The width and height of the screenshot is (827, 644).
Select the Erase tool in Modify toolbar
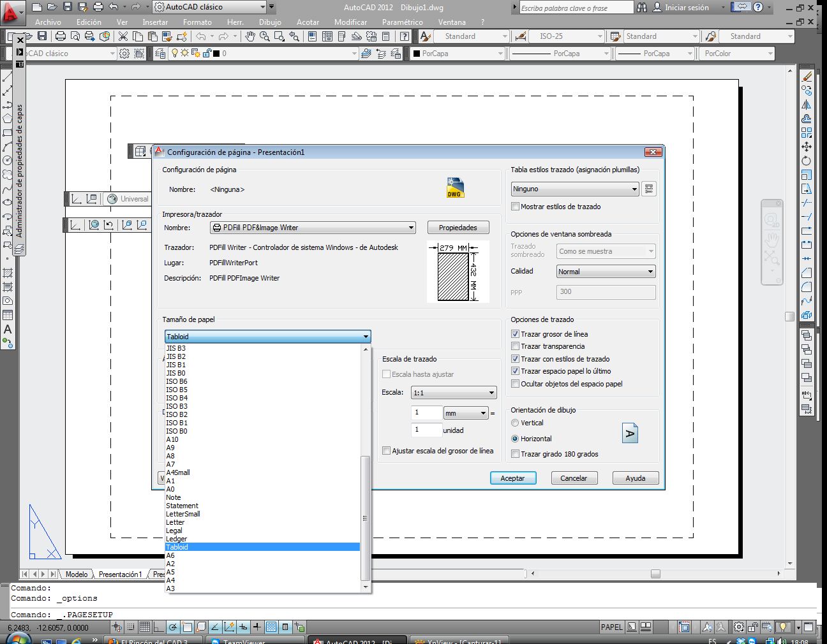[x=807, y=77]
